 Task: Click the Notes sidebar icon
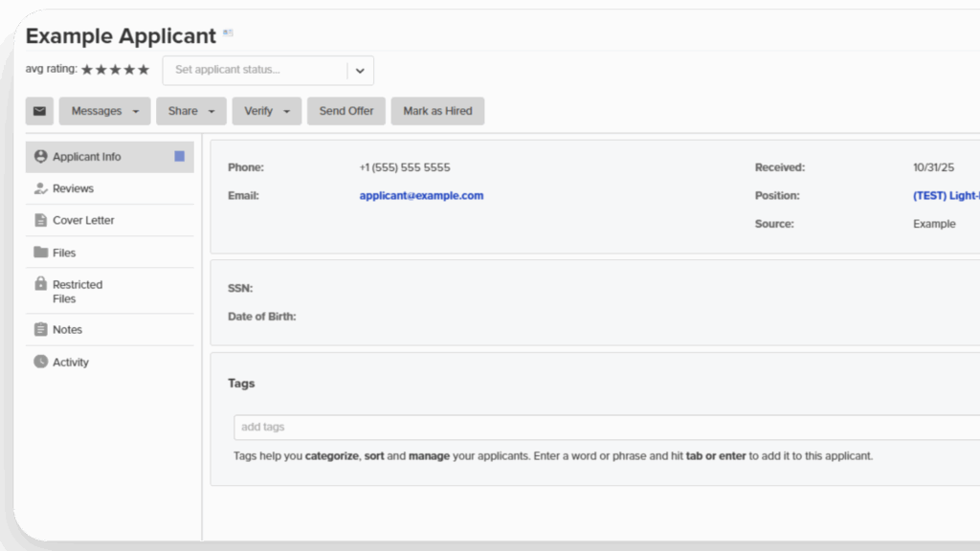(40, 329)
